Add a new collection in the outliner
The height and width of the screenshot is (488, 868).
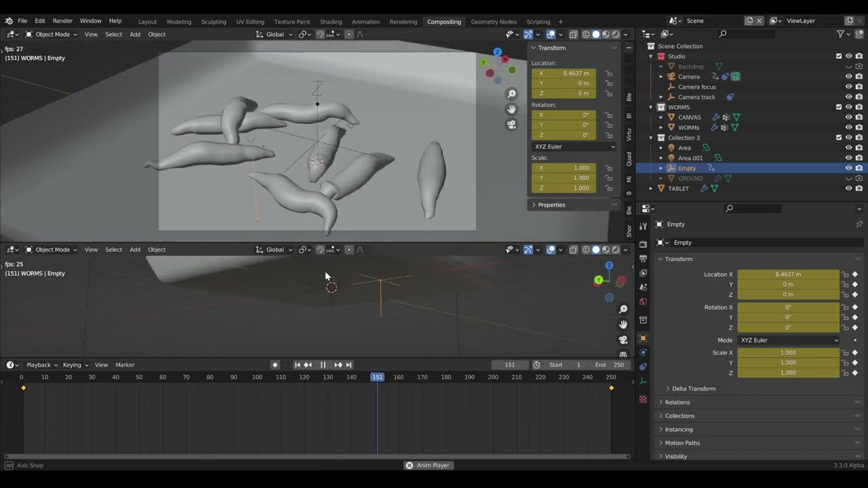pos(859,34)
